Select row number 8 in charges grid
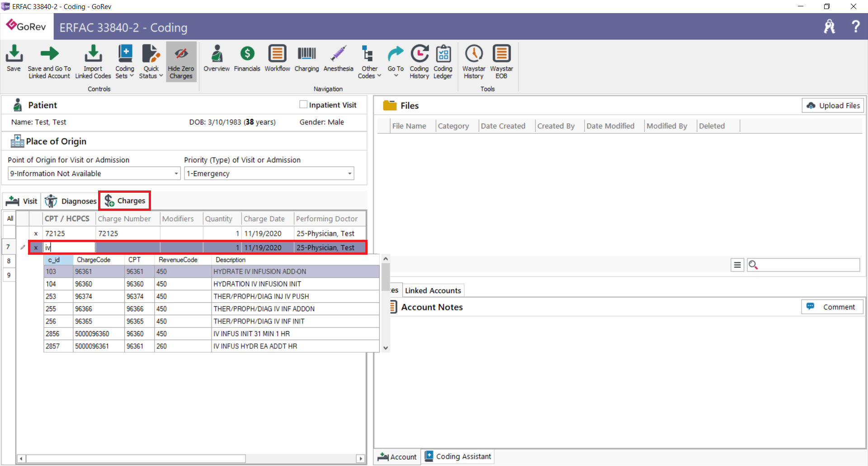 [9, 261]
